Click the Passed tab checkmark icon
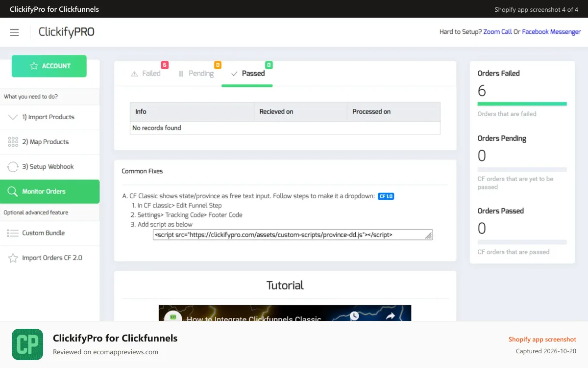The height and width of the screenshot is (368, 588). pyautogui.click(x=234, y=74)
